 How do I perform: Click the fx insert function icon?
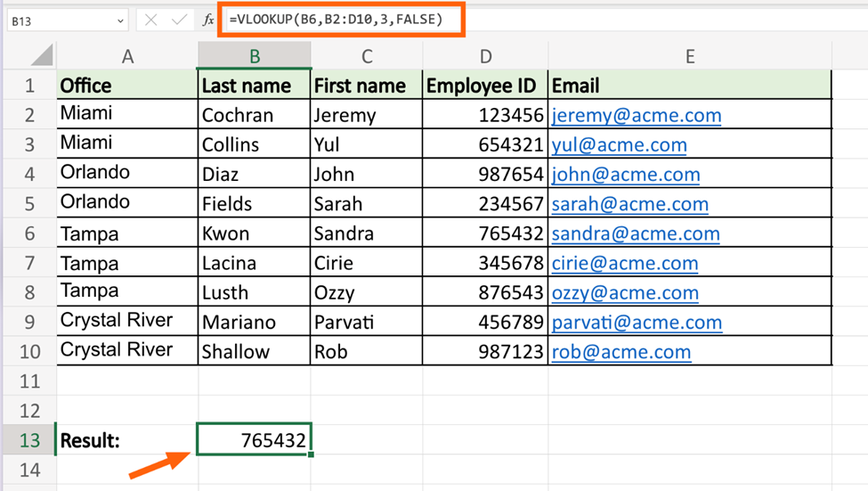pos(208,20)
